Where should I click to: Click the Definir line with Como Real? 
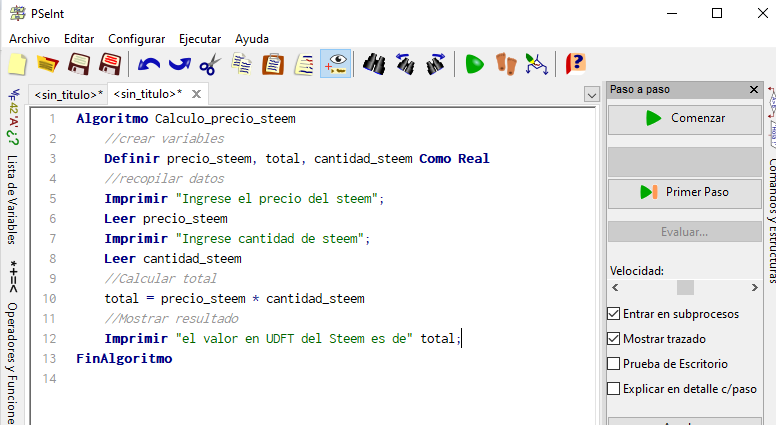coord(296,159)
